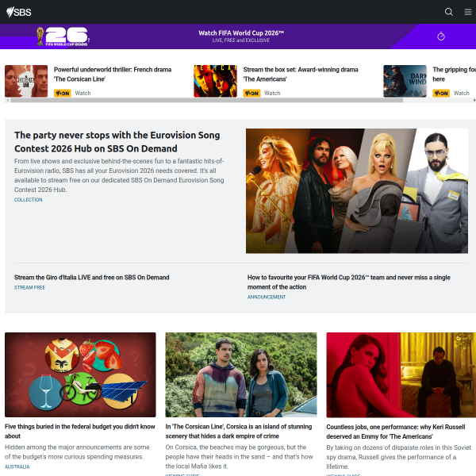The image size is (476, 476).
Task: Open the Eurovision Song Contest 2026 Hub headline
Action: 117,142
